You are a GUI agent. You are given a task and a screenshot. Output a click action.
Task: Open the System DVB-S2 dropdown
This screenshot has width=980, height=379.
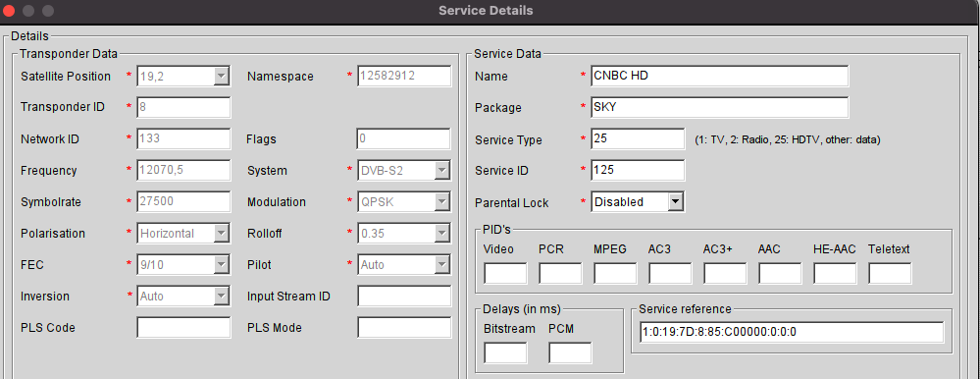coord(404,170)
